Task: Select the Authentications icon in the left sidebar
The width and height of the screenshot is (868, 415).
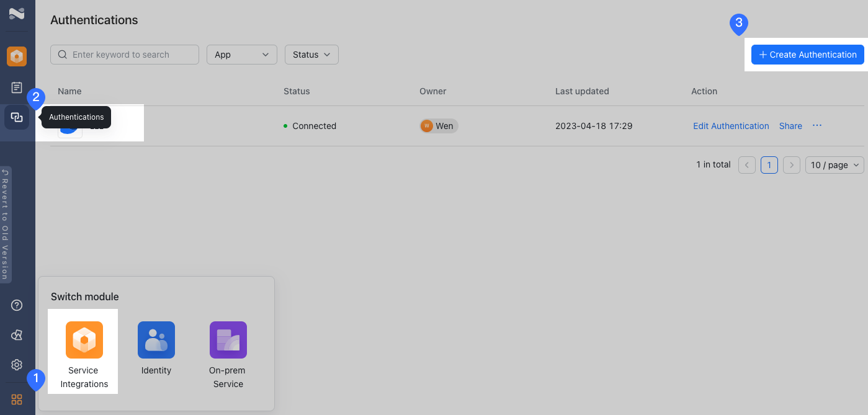Action: click(x=16, y=117)
